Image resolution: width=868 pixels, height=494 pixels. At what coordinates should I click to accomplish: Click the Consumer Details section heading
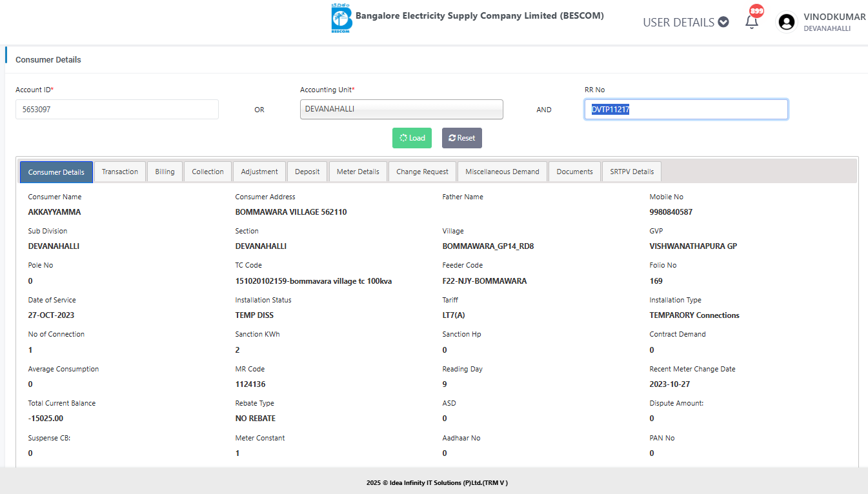pyautogui.click(x=48, y=59)
